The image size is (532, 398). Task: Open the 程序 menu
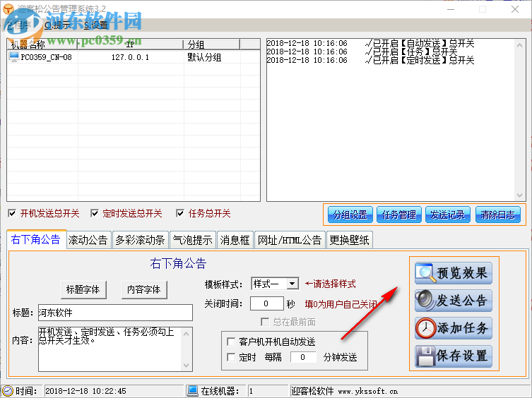click(20, 25)
